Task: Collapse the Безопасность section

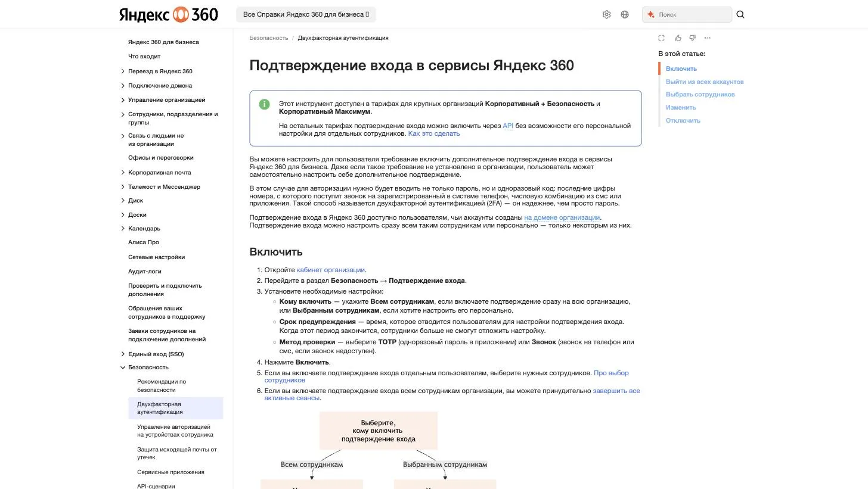Action: [123, 367]
